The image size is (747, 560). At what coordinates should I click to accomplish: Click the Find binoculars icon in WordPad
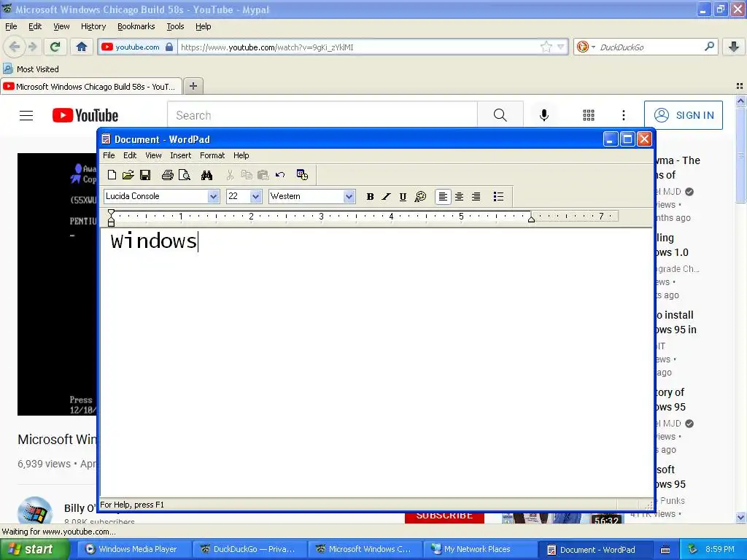coord(206,175)
